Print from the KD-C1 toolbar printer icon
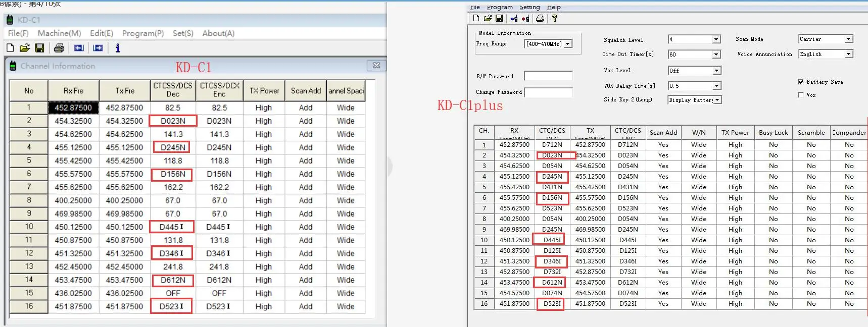 click(x=59, y=48)
